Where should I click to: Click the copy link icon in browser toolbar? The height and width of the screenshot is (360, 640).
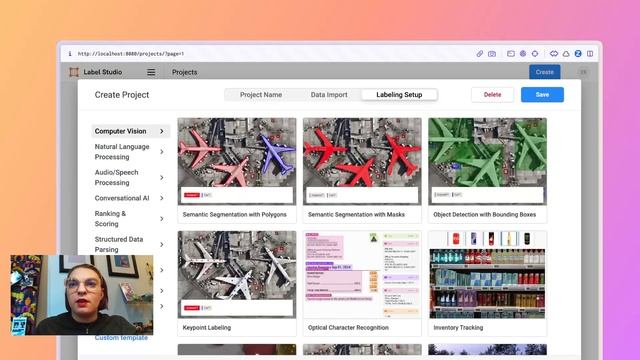pyautogui.click(x=480, y=53)
